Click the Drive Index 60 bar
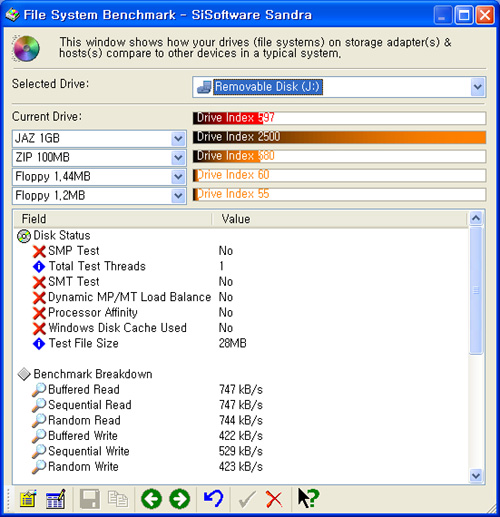Image resolution: width=500 pixels, height=517 pixels. click(x=339, y=175)
